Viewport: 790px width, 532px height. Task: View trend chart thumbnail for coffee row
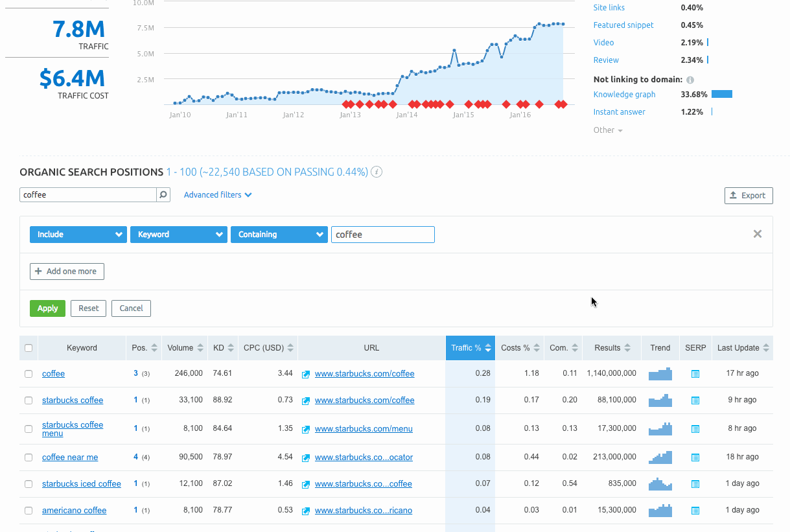[x=660, y=374]
